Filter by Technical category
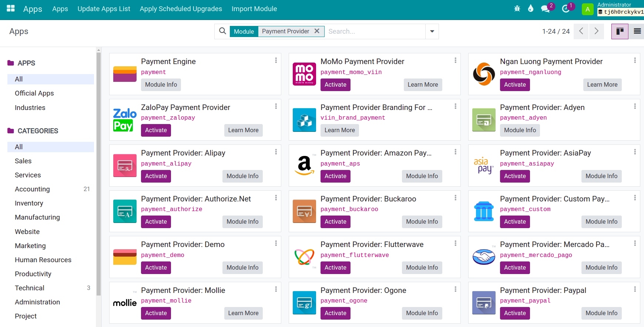This screenshot has width=644, height=327. (x=51, y=288)
